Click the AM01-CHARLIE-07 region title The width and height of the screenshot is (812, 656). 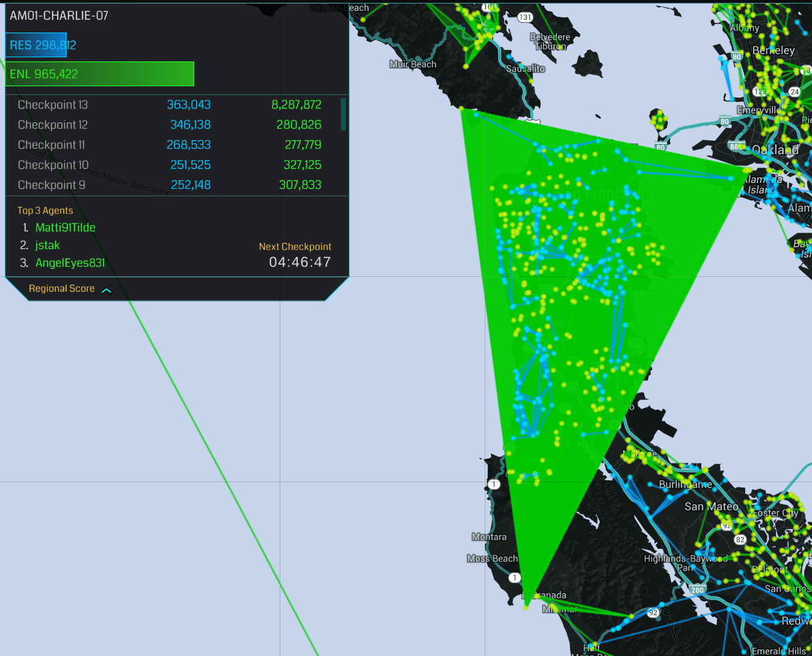pos(59,16)
